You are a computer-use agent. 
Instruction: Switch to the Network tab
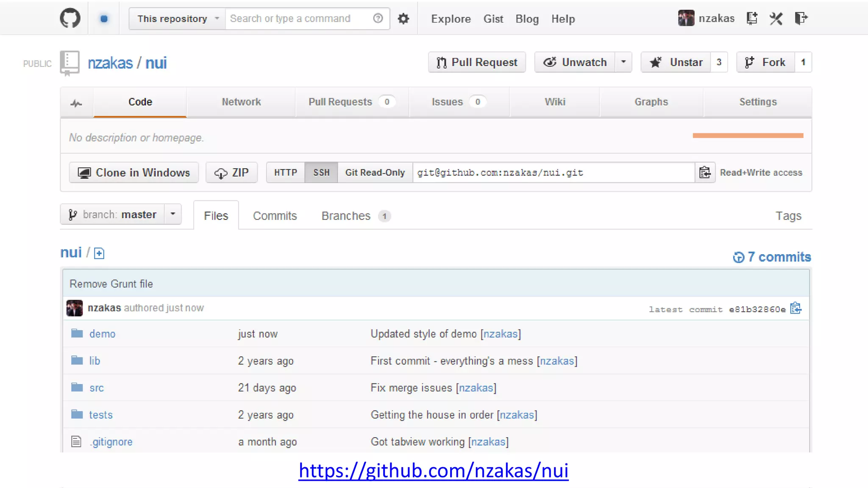(x=241, y=102)
